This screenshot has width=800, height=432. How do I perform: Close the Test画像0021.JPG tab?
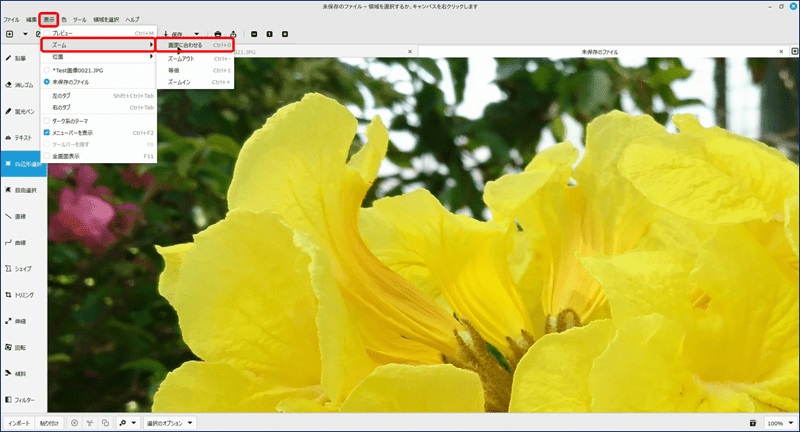click(410, 52)
